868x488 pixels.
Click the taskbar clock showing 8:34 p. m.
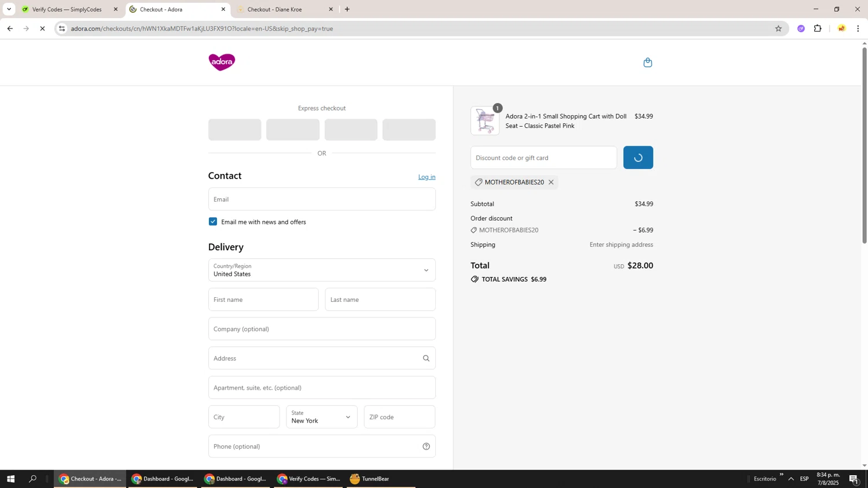[x=827, y=479]
